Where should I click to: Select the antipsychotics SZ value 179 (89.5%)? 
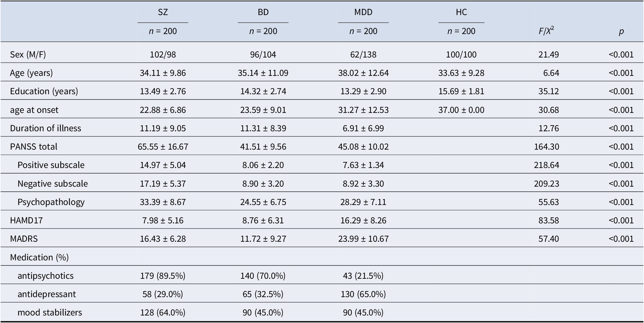tap(163, 276)
